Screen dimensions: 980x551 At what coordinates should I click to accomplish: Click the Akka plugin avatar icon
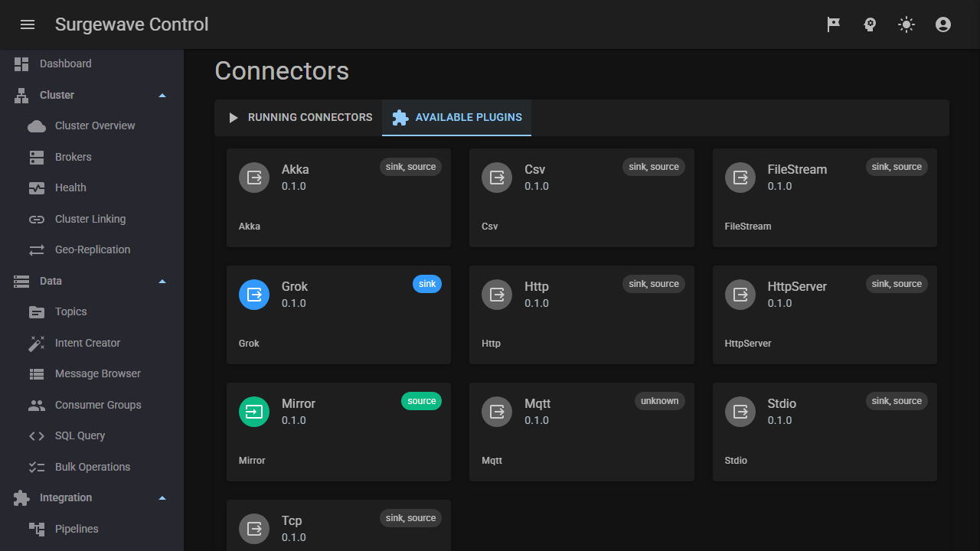coord(254,178)
